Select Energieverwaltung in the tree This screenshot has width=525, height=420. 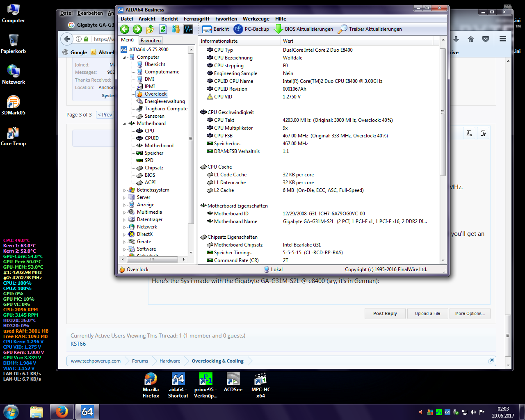(x=164, y=101)
